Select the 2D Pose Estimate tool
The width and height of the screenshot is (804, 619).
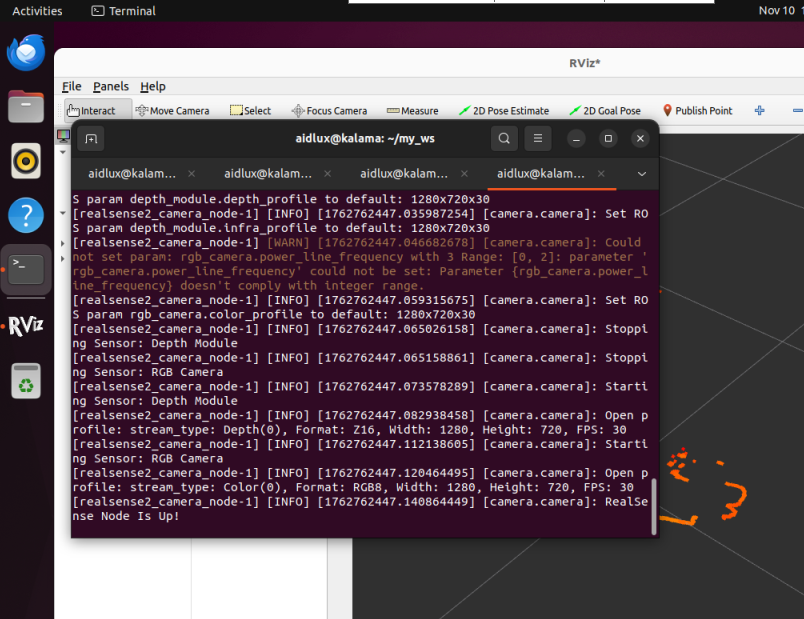504,111
